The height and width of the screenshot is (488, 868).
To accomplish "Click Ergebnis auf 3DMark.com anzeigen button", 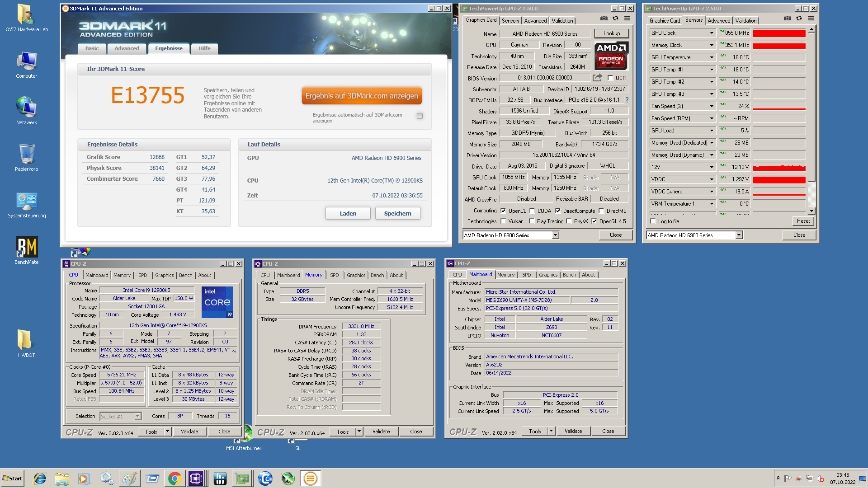I will [x=362, y=96].
